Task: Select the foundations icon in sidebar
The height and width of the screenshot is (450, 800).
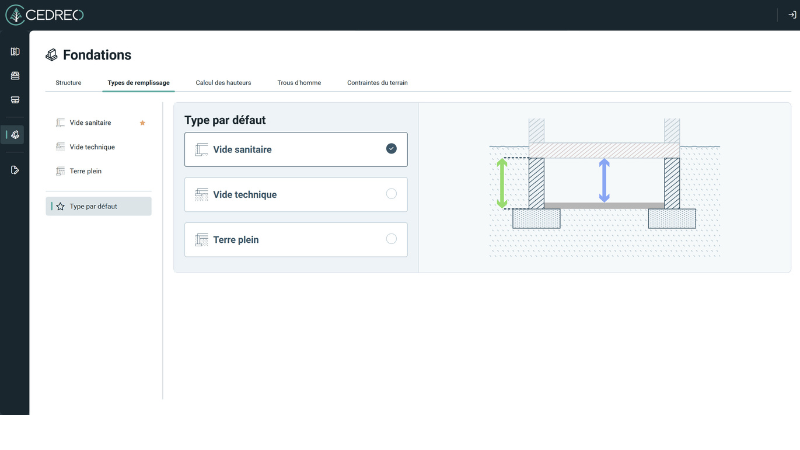Action: 15,135
